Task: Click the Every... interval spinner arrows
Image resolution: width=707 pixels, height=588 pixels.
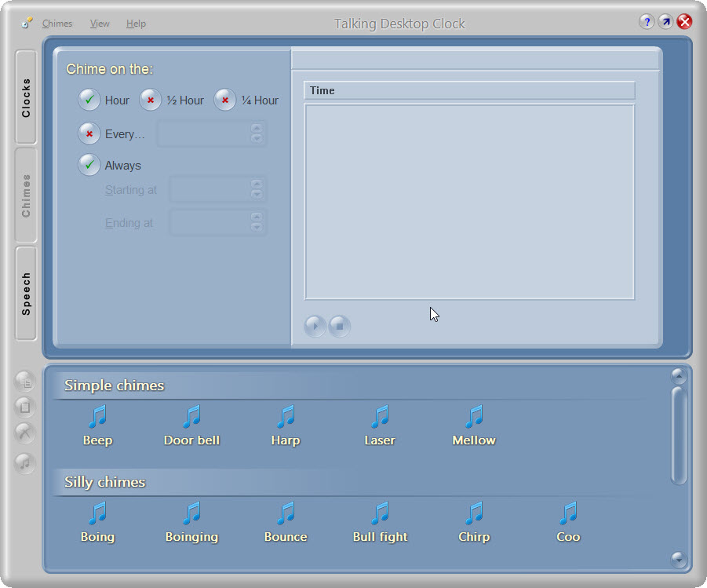Action: point(257,133)
